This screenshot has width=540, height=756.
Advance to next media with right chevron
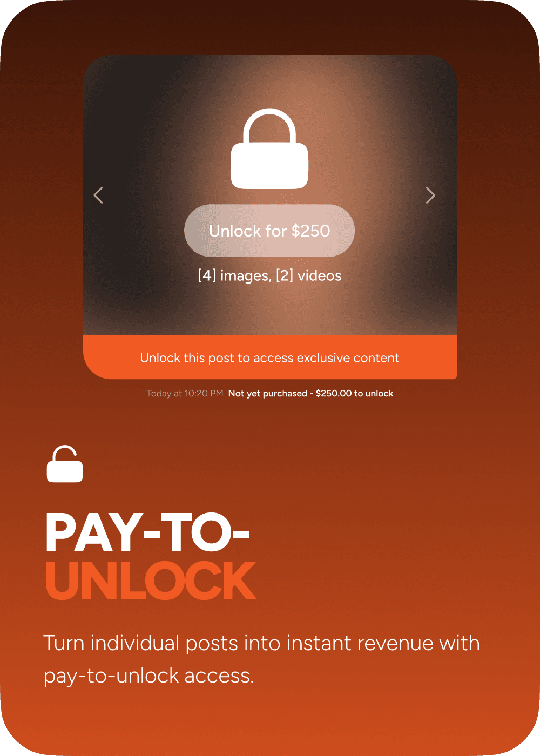[430, 195]
